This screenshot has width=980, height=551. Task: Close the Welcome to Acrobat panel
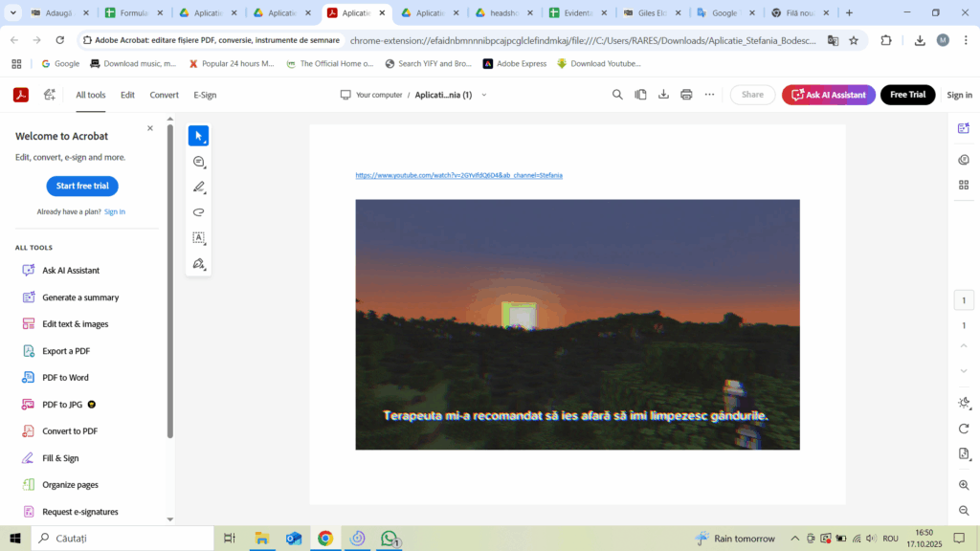pos(150,128)
